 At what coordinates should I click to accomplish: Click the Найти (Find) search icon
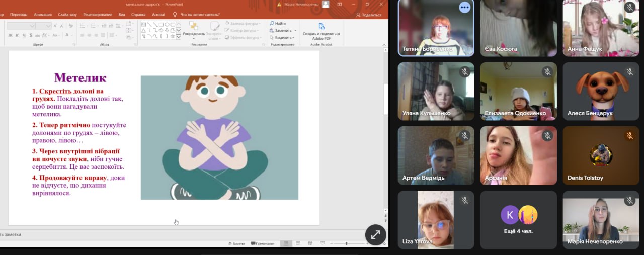pos(272,23)
